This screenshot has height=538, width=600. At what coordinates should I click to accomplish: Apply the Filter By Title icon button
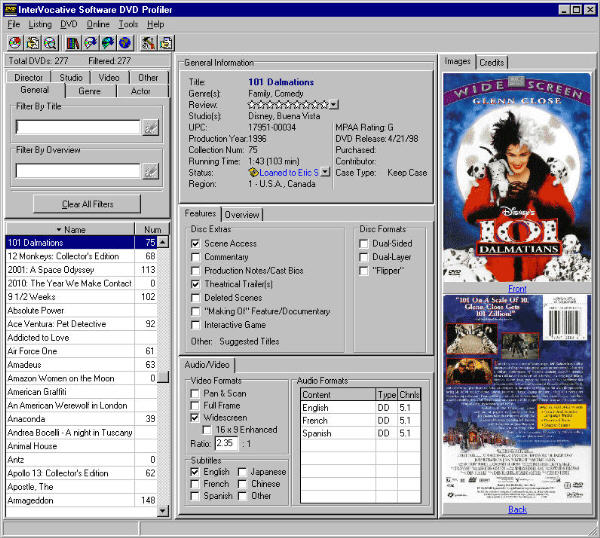(x=150, y=127)
